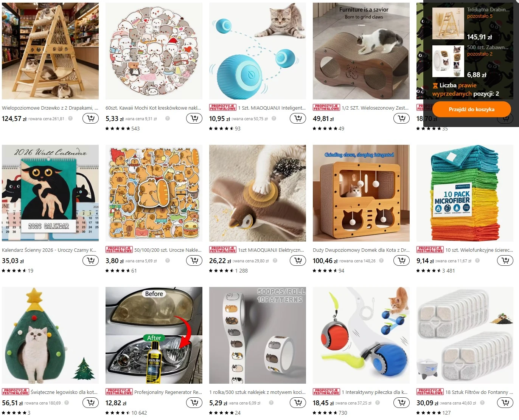
Task: Add 18 fountain filters to cart
Action: [x=505, y=403]
